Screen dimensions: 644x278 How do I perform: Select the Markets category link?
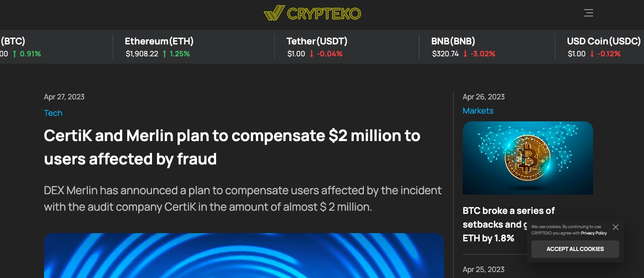pyautogui.click(x=478, y=111)
